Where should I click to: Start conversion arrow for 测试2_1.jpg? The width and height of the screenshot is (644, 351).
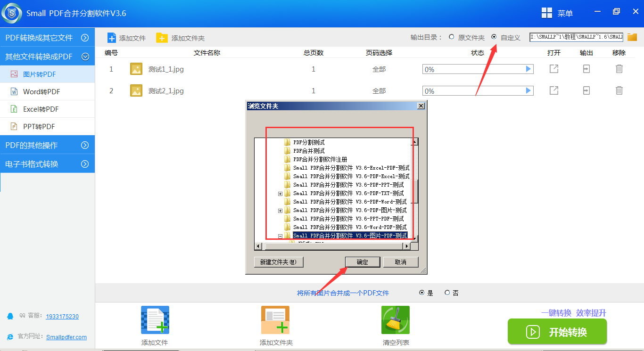pyautogui.click(x=528, y=90)
